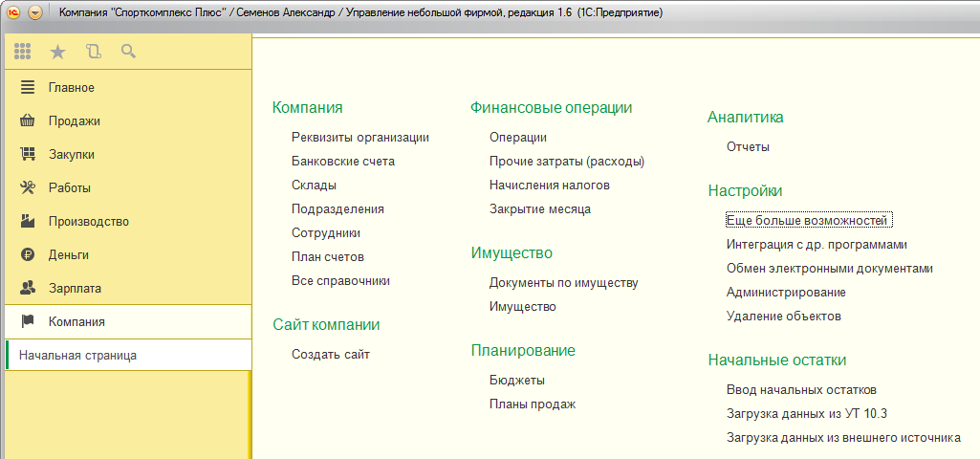This screenshot has height=459, width=980.
Task: Open Удаление объектов
Action: point(784,316)
